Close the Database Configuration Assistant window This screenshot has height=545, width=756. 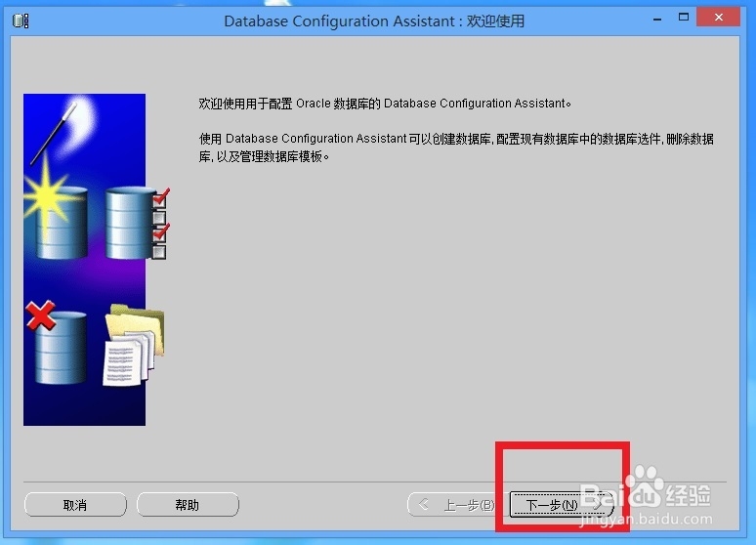pyautogui.click(x=718, y=18)
